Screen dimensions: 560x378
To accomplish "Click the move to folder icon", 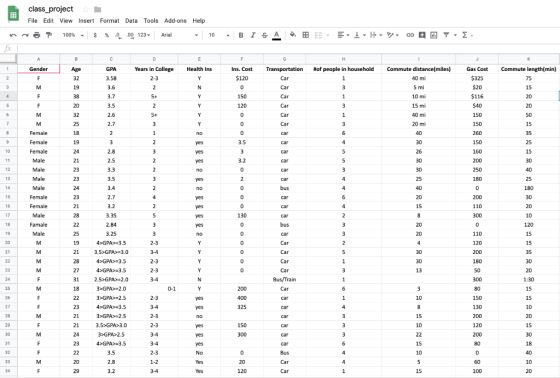I will pyautogui.click(x=98, y=9).
